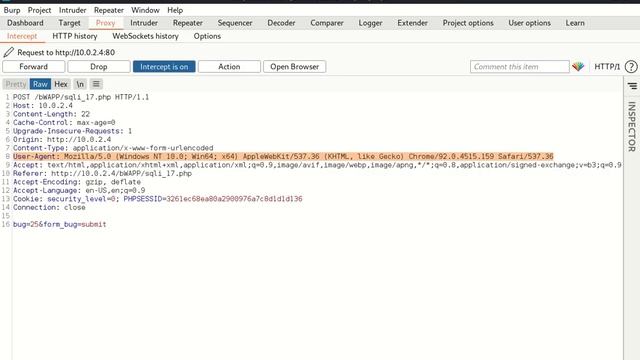Click the Content-Type header line

click(113, 148)
